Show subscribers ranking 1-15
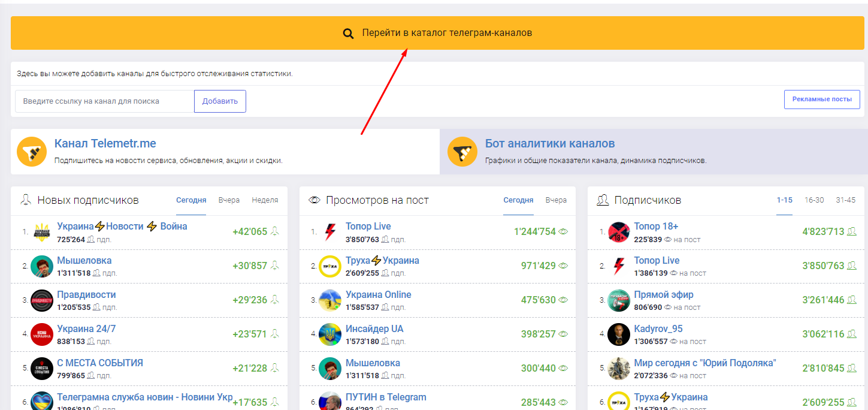The width and height of the screenshot is (868, 410). (x=784, y=200)
